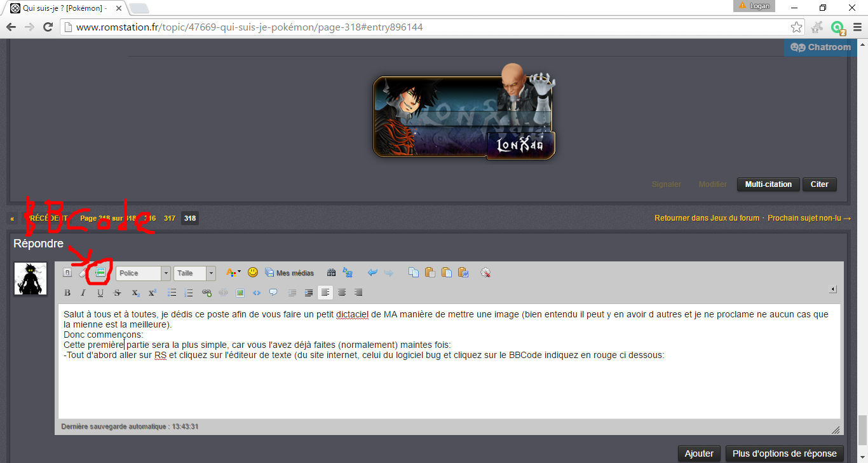Image resolution: width=868 pixels, height=463 pixels.
Task: Go to page 317
Action: (170, 218)
